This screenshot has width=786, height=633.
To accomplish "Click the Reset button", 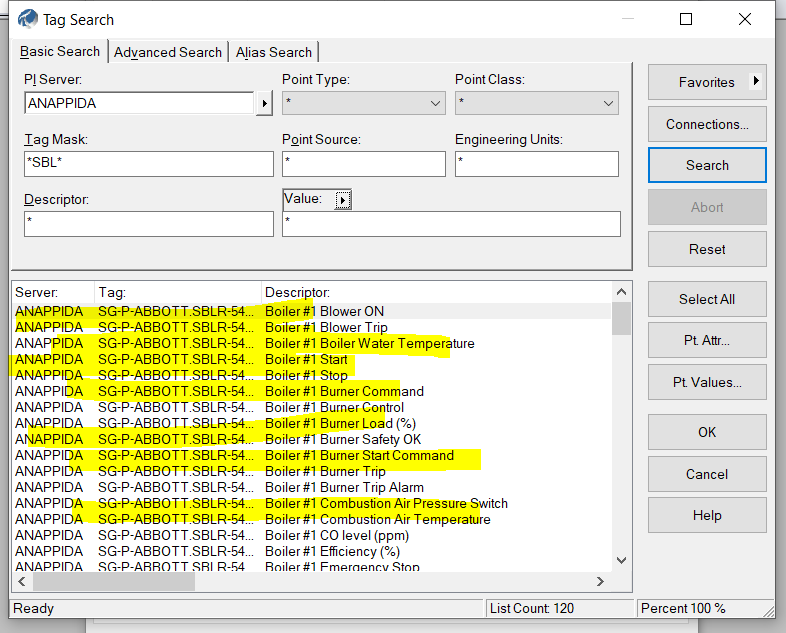I will coord(707,249).
